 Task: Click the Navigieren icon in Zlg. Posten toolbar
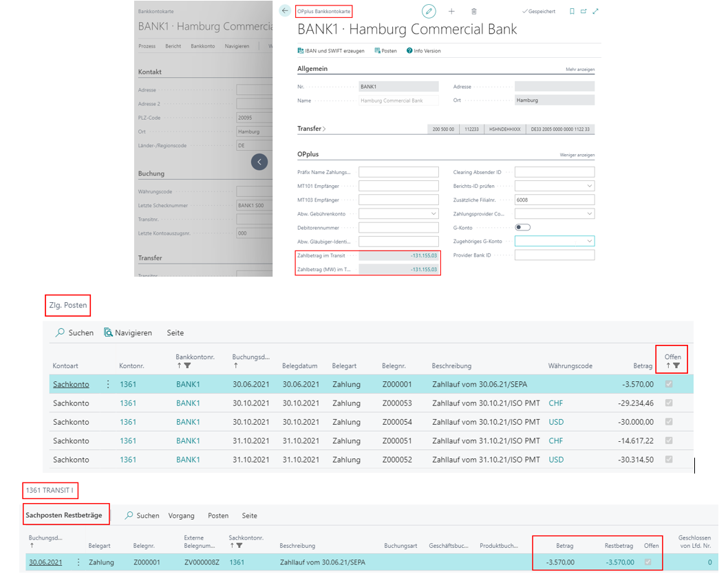tap(108, 332)
